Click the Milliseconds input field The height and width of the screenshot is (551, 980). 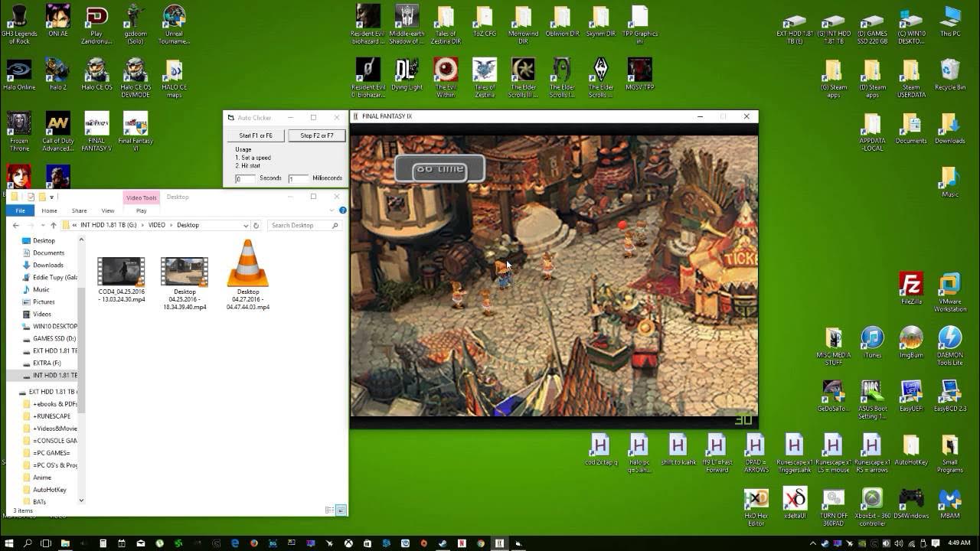pos(298,178)
